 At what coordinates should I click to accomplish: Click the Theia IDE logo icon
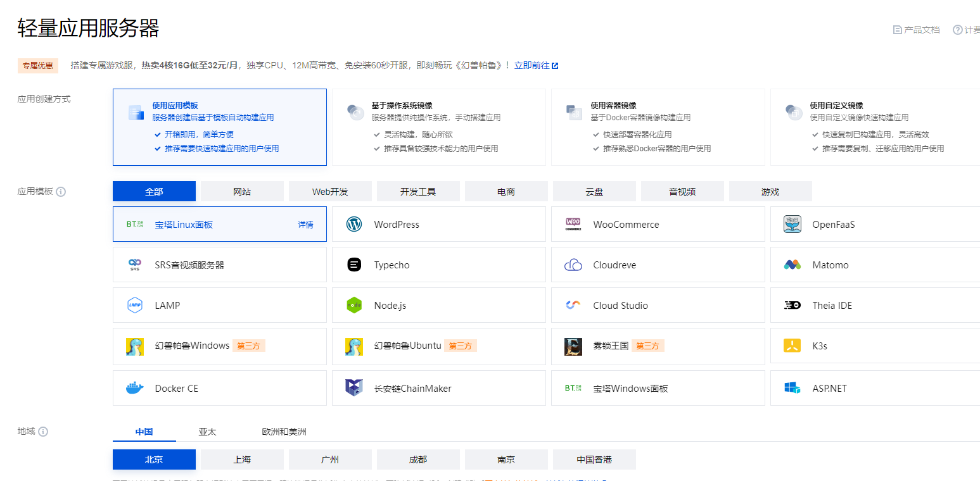(792, 305)
